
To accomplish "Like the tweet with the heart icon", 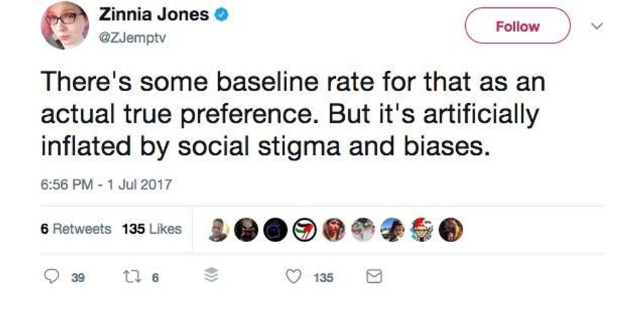I will [x=294, y=278].
